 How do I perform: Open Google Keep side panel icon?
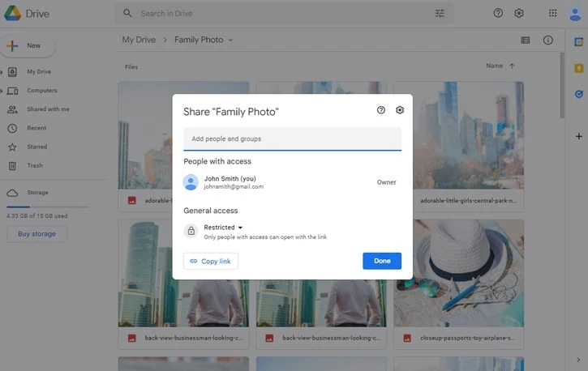(579, 68)
